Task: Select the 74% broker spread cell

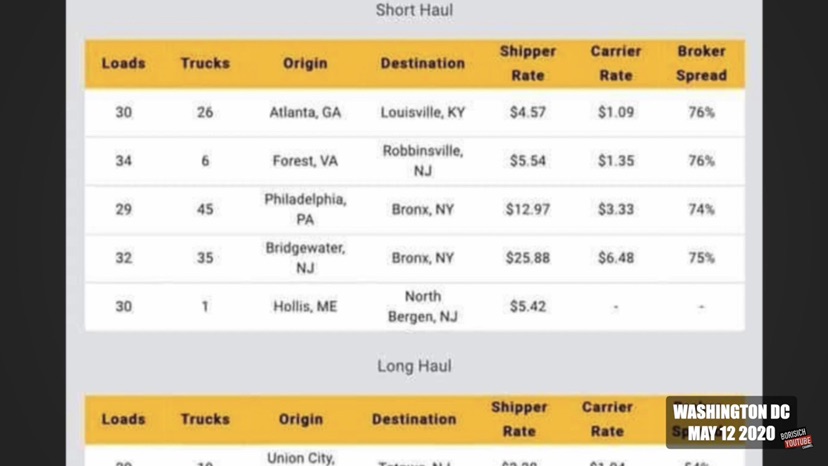Action: point(701,209)
